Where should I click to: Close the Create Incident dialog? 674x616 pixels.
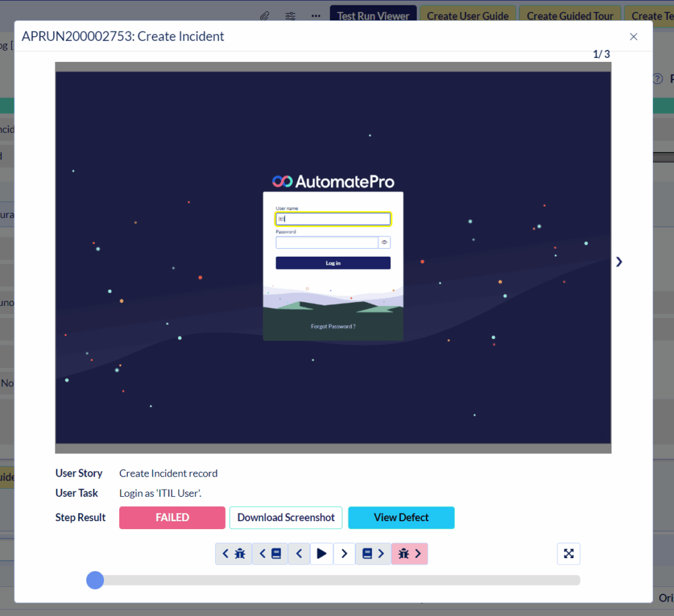[x=633, y=37]
